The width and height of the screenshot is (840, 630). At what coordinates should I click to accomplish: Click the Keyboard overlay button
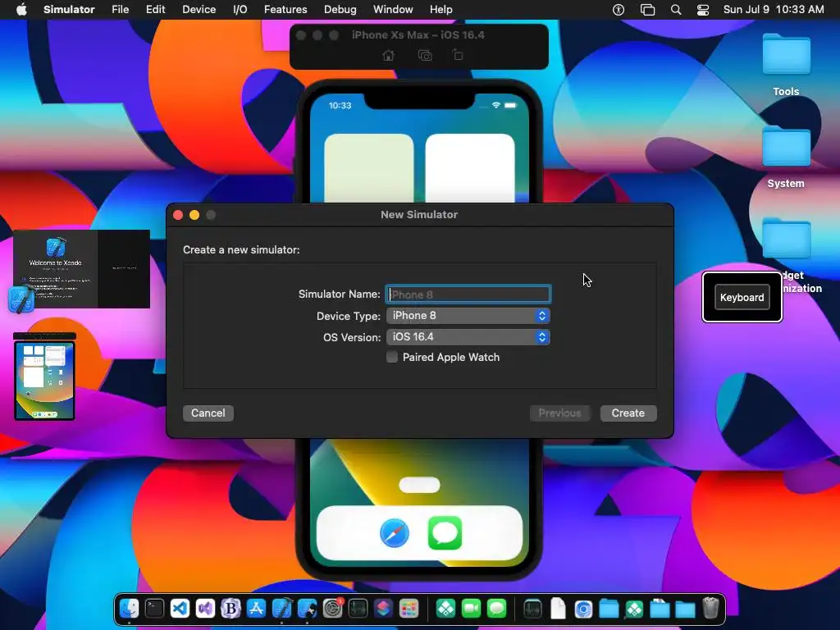pyautogui.click(x=742, y=297)
